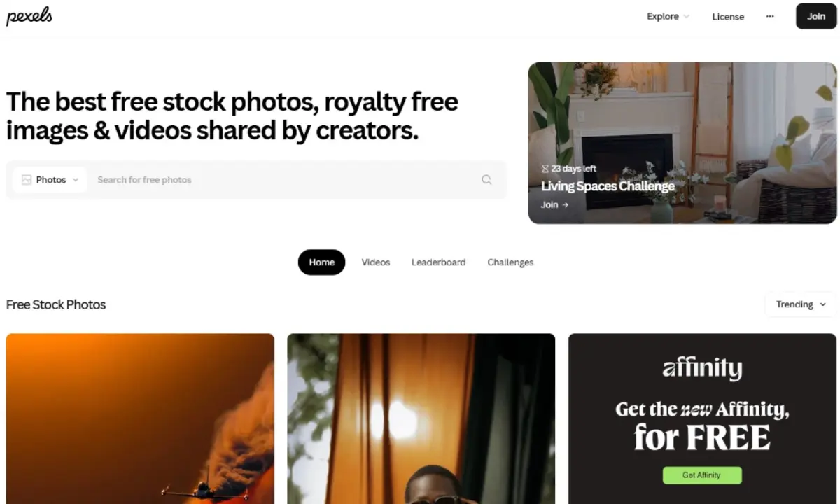Open the Leaderboard tab

[438, 262]
